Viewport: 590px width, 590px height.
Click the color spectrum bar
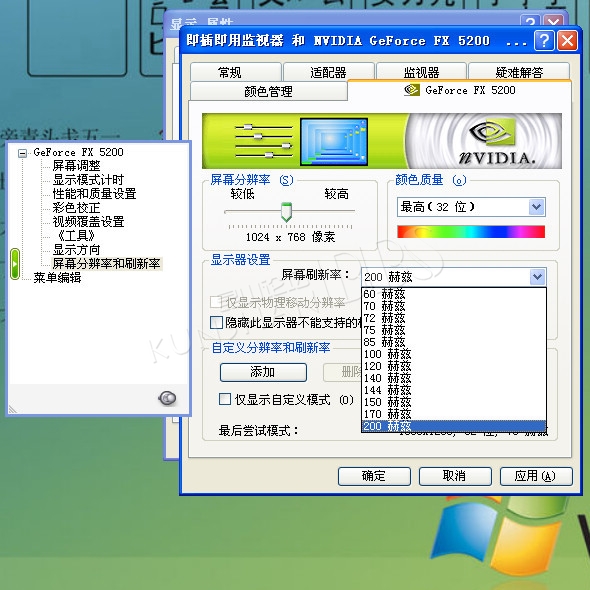471,232
